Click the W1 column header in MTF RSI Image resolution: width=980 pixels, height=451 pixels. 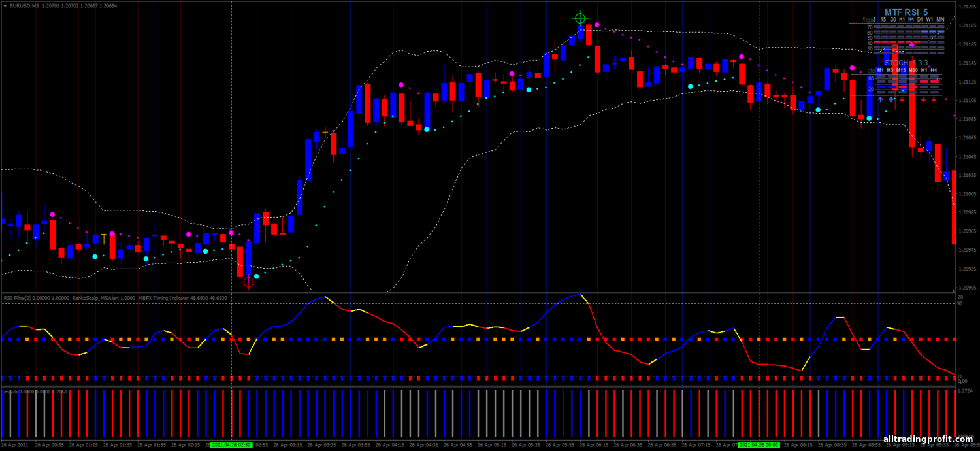click(929, 20)
